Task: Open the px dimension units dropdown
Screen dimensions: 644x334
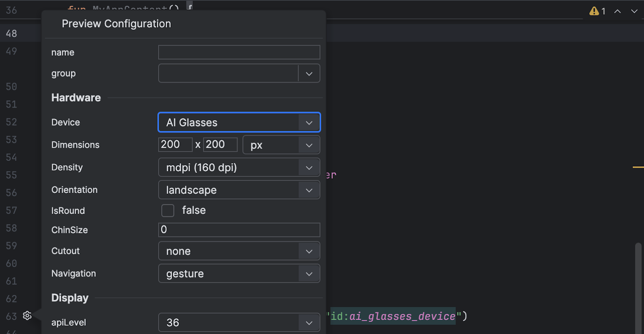Action: click(281, 145)
